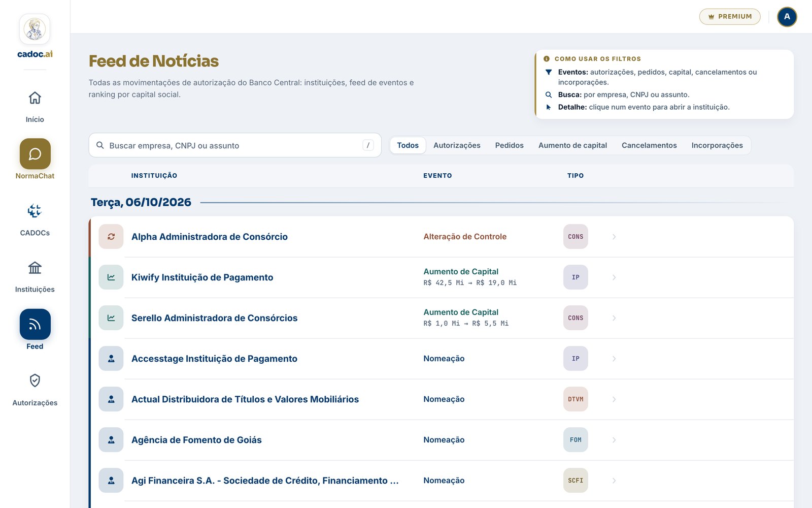Viewport: 812px width, 508px height.
Task: Filter by Aumento de capital
Action: tap(572, 145)
